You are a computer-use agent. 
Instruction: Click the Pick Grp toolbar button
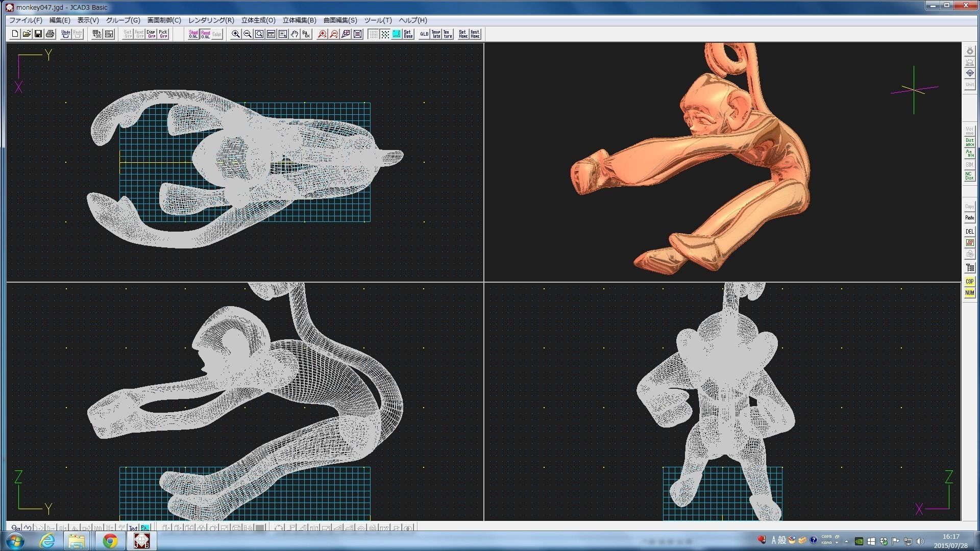[163, 34]
